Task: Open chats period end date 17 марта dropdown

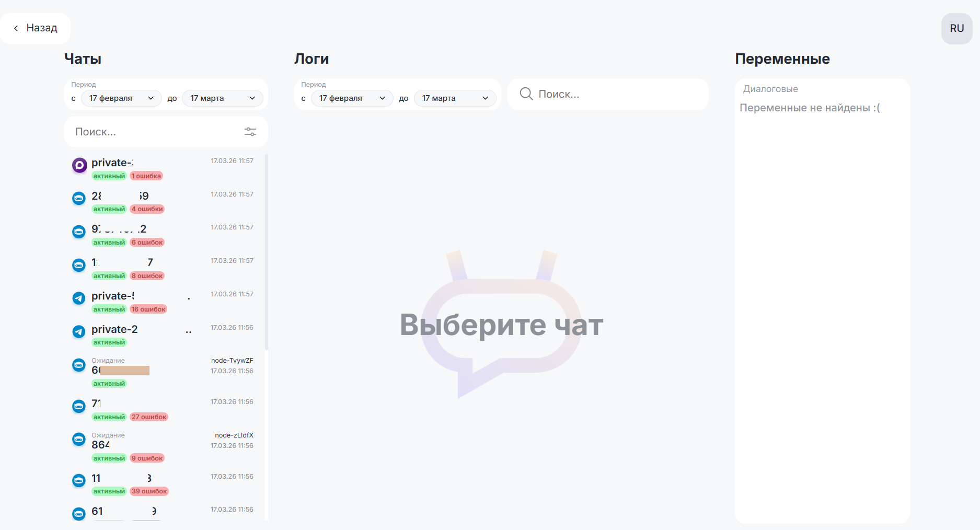Action: coord(222,98)
